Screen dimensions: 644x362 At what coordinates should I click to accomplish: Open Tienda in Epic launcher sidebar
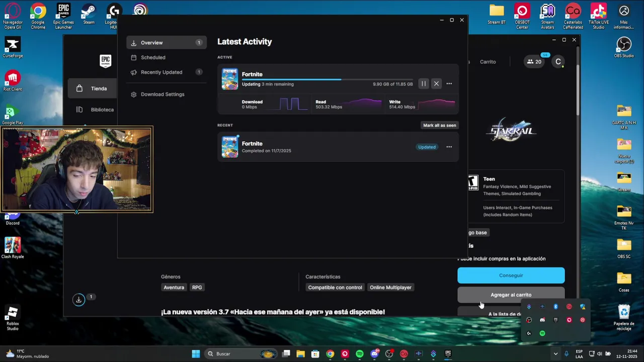[x=93, y=88]
